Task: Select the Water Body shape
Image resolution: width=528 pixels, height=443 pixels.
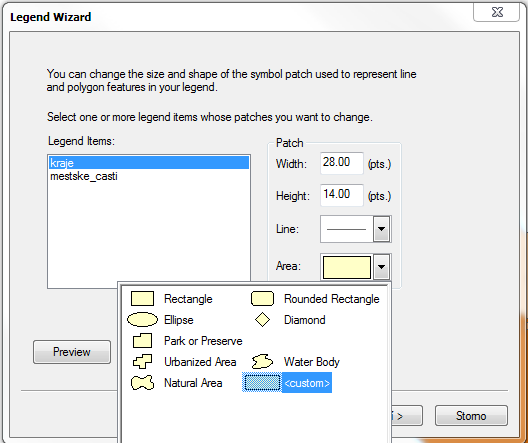Action: (x=295, y=362)
